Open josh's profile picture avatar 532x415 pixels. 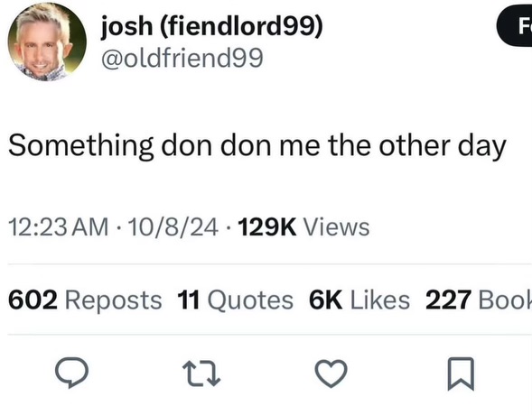tap(47, 42)
